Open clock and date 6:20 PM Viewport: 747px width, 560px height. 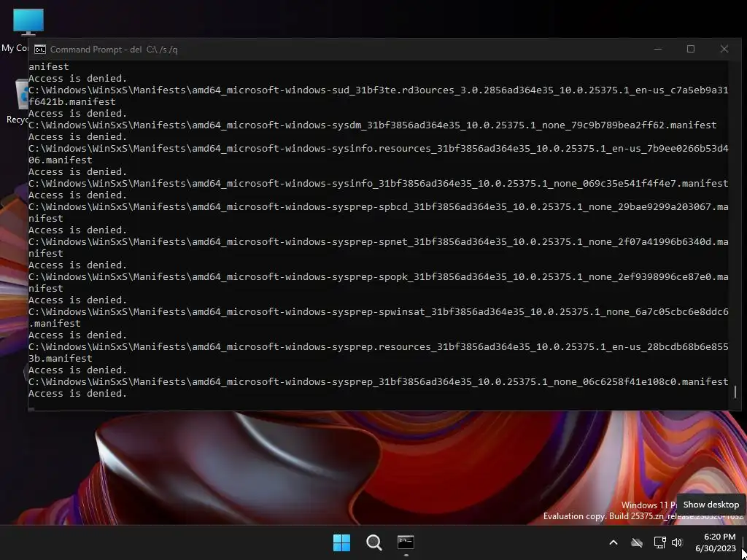pyautogui.click(x=716, y=542)
